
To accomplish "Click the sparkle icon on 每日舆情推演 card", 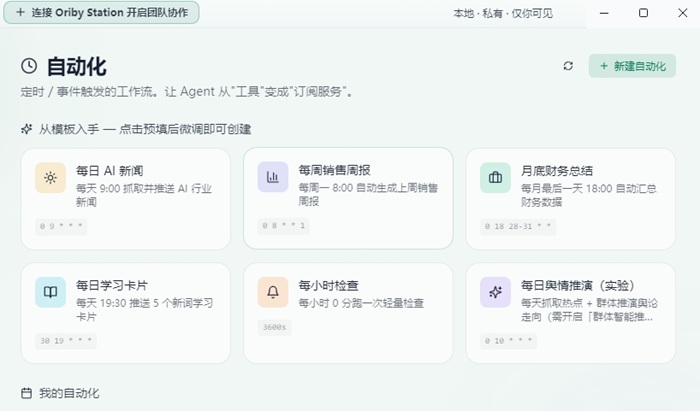I will point(496,292).
